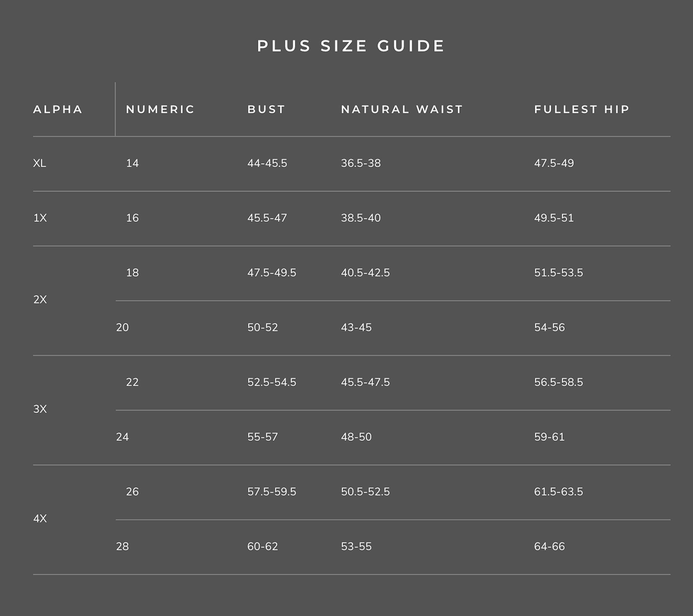Select the 4X alpha size label
This screenshot has height=616, width=693.
(x=40, y=519)
